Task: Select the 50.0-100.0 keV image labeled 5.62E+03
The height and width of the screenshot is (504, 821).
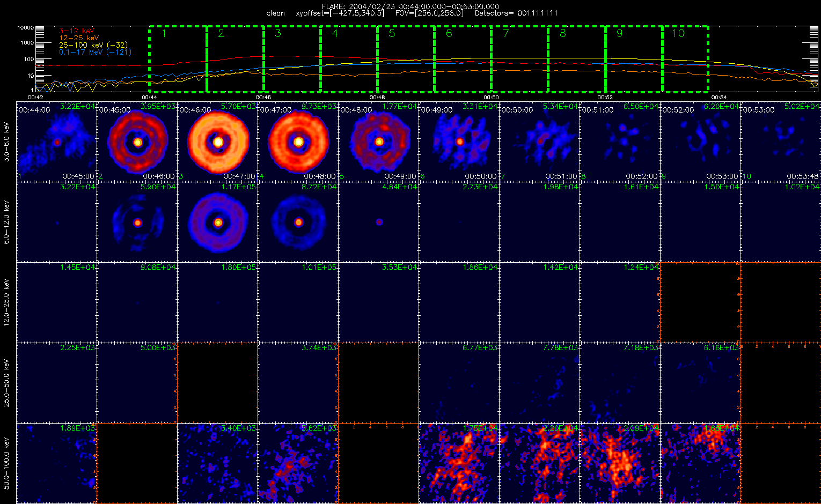Action: tap(298, 463)
